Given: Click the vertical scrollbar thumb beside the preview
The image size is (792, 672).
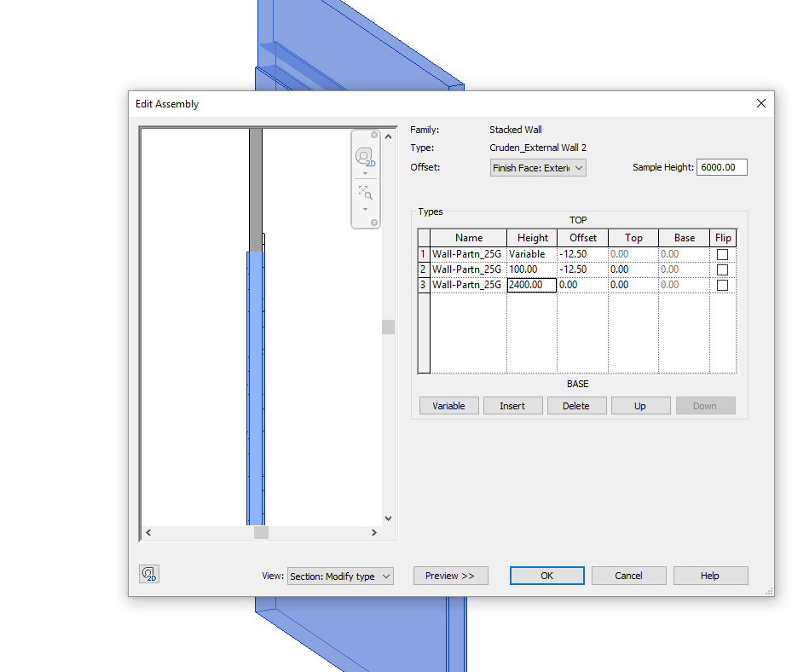Looking at the screenshot, I should 388,327.
